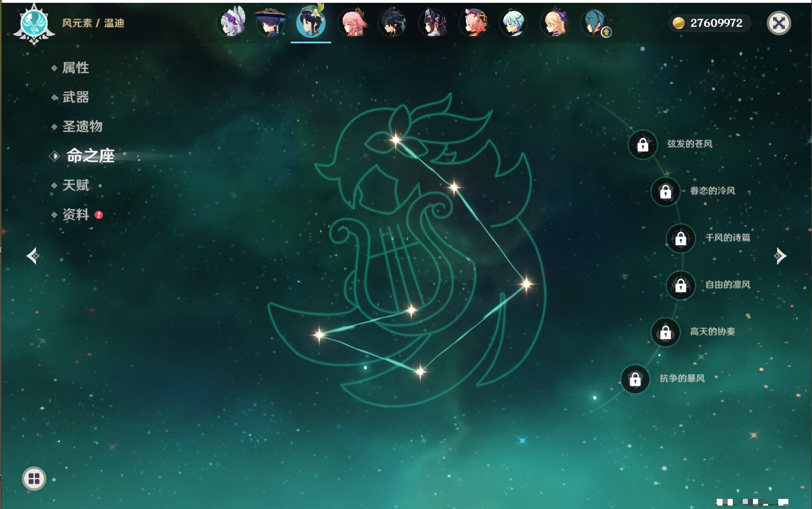Close the character screen with X button
The height and width of the screenshot is (509, 812).
pyautogui.click(x=779, y=23)
